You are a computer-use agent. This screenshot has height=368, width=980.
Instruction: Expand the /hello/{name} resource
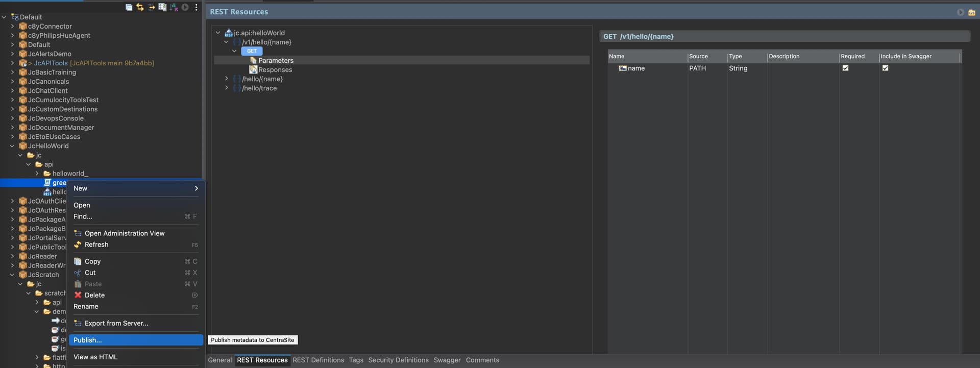(226, 79)
